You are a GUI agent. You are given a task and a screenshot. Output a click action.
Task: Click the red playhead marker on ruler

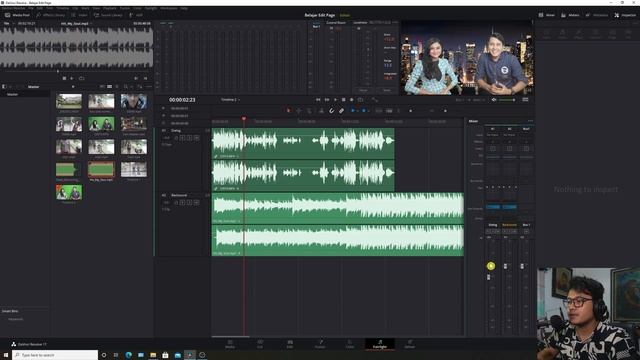(x=244, y=119)
